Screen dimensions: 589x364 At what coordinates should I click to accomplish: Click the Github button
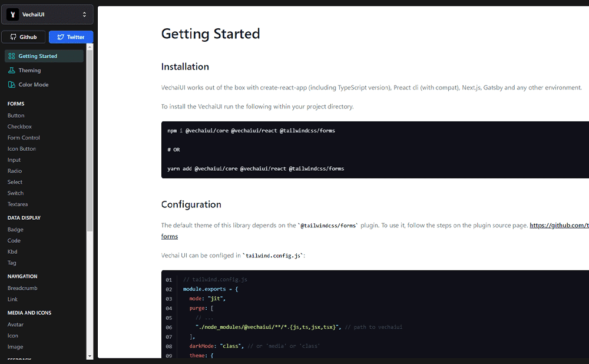[x=24, y=37]
